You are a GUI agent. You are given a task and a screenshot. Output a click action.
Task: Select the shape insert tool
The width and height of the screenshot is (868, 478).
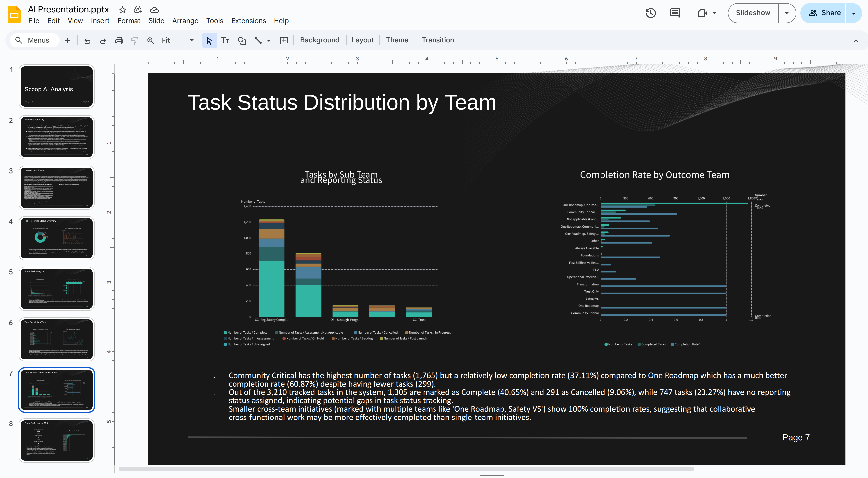coord(242,41)
